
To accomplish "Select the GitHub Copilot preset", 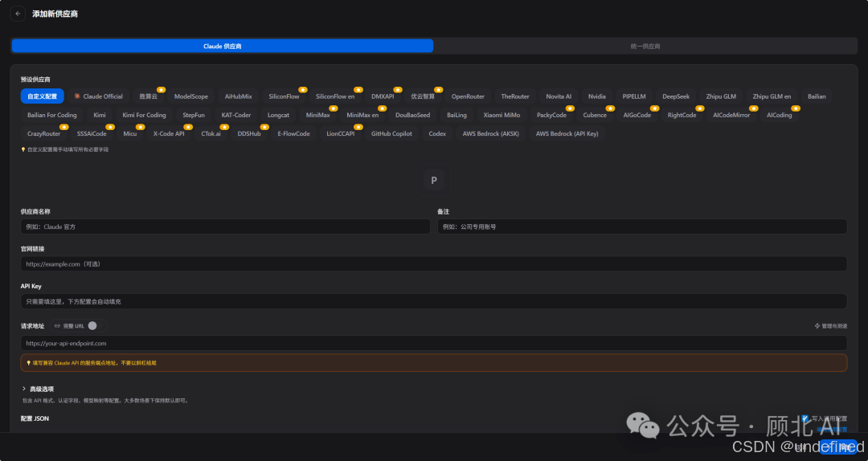I will coord(391,134).
